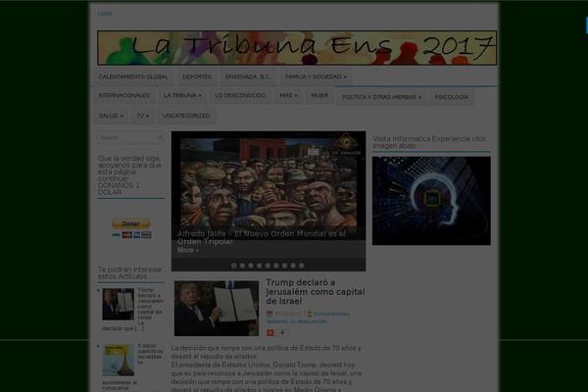This screenshot has width=588, height=392.
Task: Click 'Te podrían interesar estos Artículos' heading
Action: coord(129,273)
